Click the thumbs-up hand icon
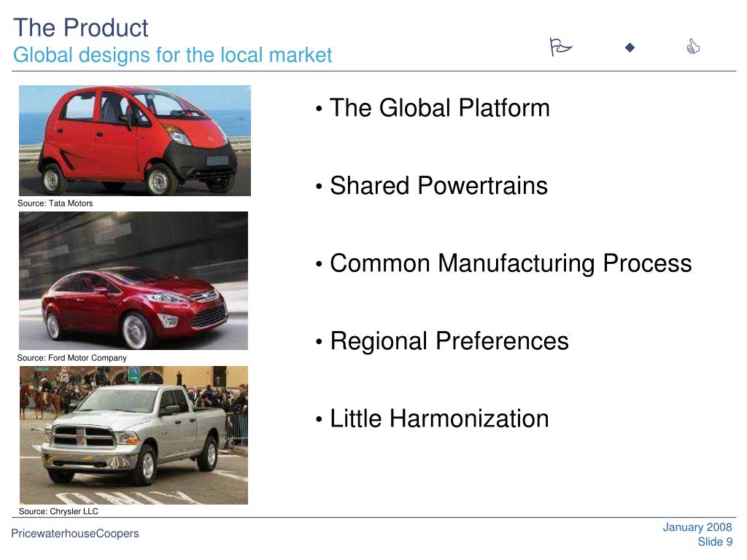The image size is (747, 560). point(693,47)
